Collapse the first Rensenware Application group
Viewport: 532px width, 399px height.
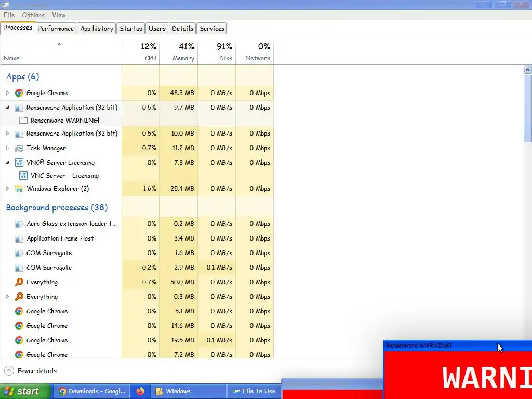point(7,107)
